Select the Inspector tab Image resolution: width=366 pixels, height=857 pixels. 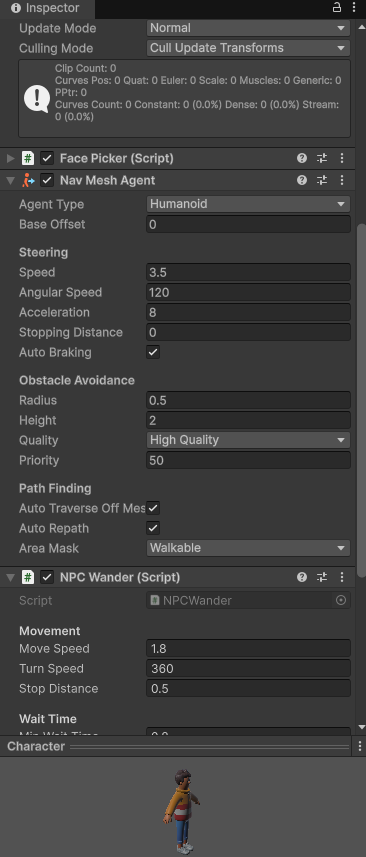click(46, 8)
